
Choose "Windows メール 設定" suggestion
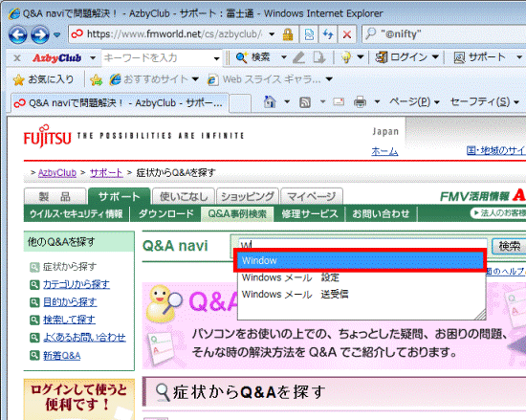click(x=361, y=277)
